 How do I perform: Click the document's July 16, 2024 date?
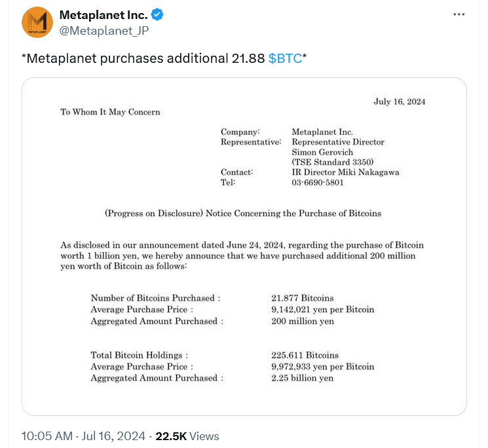[x=400, y=102]
